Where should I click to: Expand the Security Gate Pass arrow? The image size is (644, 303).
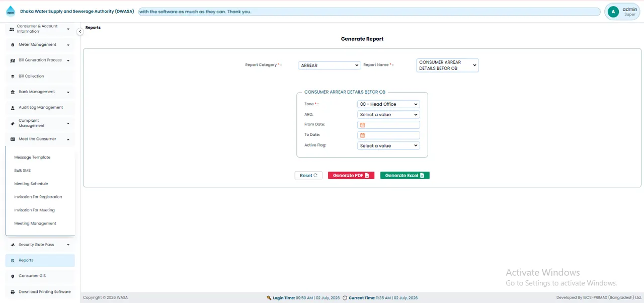tap(68, 245)
